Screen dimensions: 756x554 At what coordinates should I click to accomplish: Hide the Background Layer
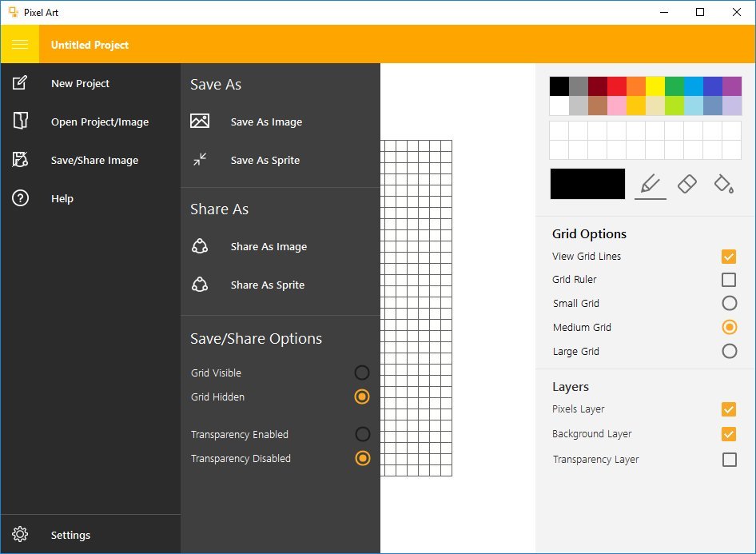coord(729,434)
